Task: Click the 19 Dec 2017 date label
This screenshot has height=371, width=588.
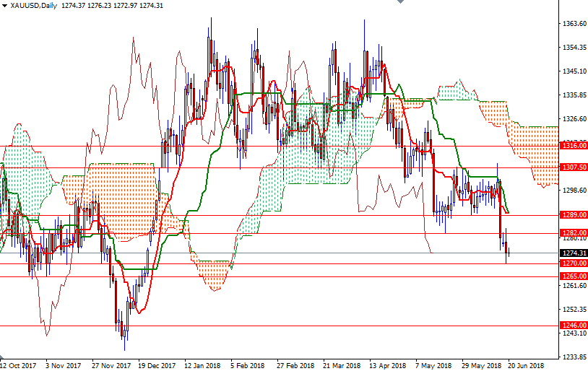Action: (157, 365)
